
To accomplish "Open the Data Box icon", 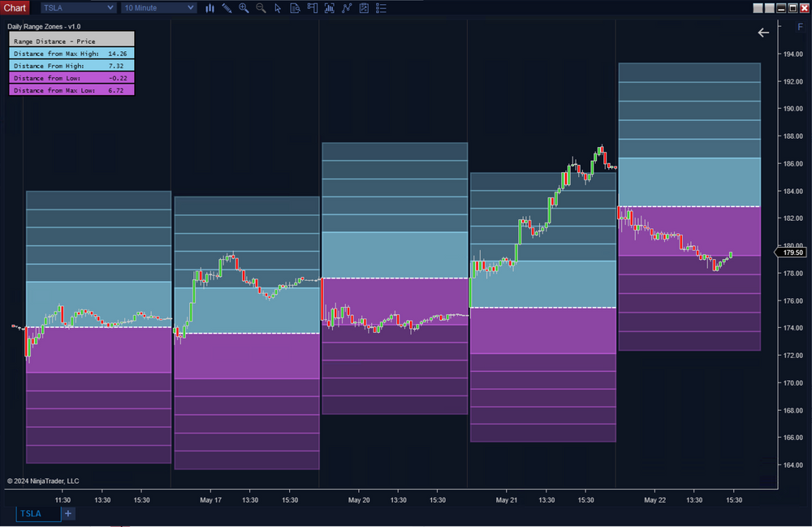I will pos(294,7).
